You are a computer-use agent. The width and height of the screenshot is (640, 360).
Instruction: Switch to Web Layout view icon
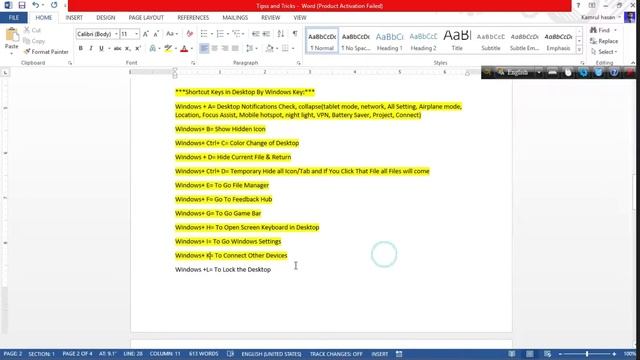(547, 354)
